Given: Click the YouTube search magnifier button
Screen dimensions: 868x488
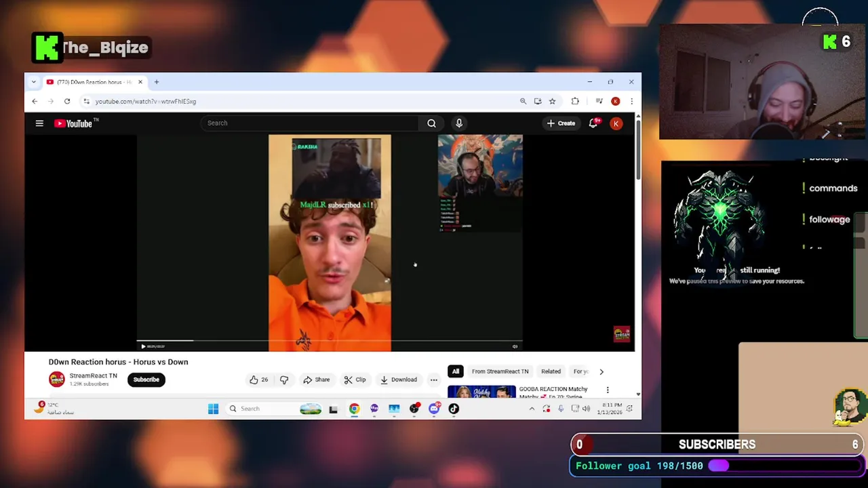Looking at the screenshot, I should [431, 123].
